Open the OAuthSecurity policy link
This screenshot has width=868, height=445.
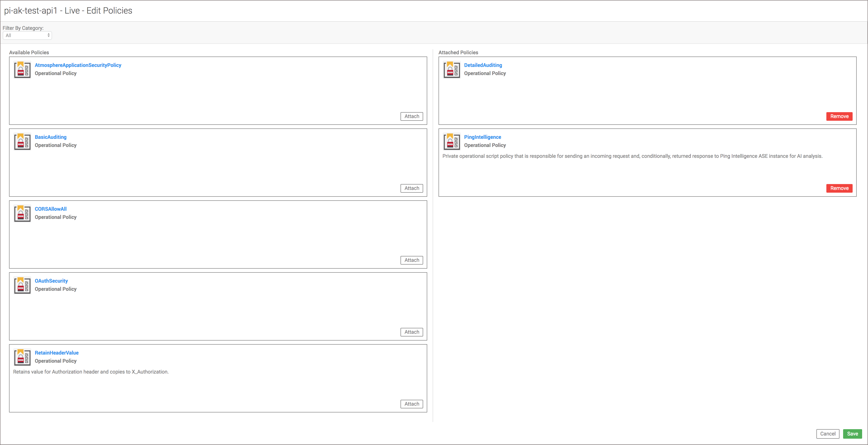coord(51,281)
